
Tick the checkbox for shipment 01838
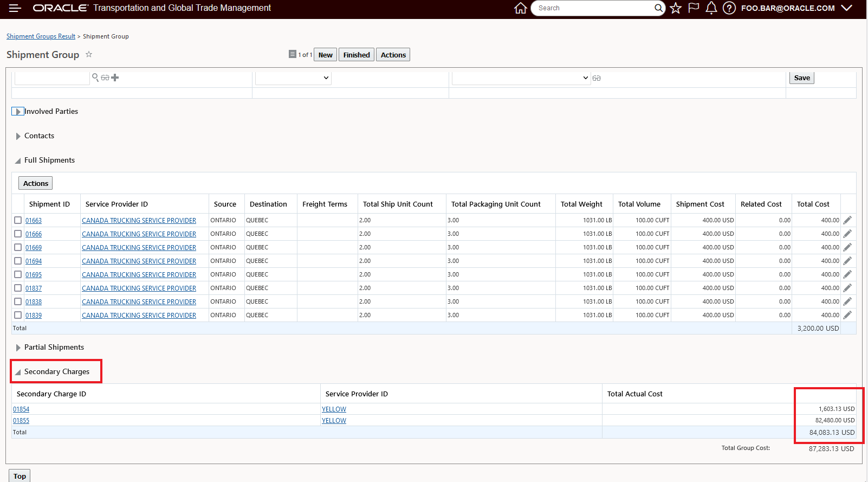tap(18, 301)
